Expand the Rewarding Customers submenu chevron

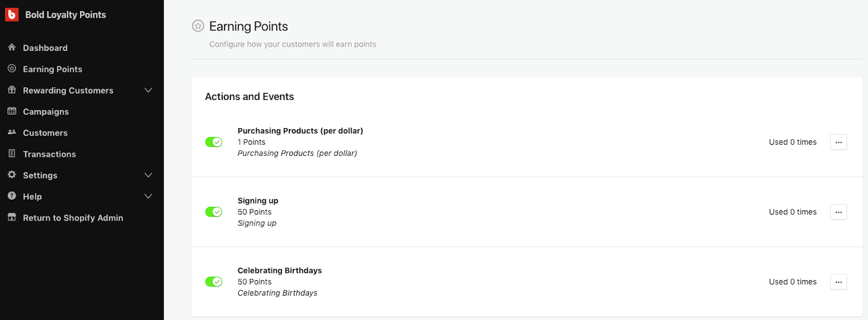[x=148, y=90]
